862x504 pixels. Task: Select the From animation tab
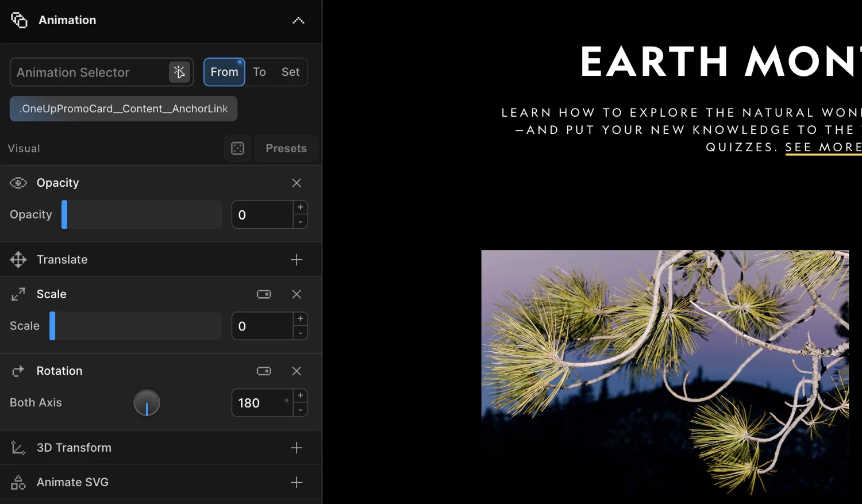pyautogui.click(x=224, y=72)
